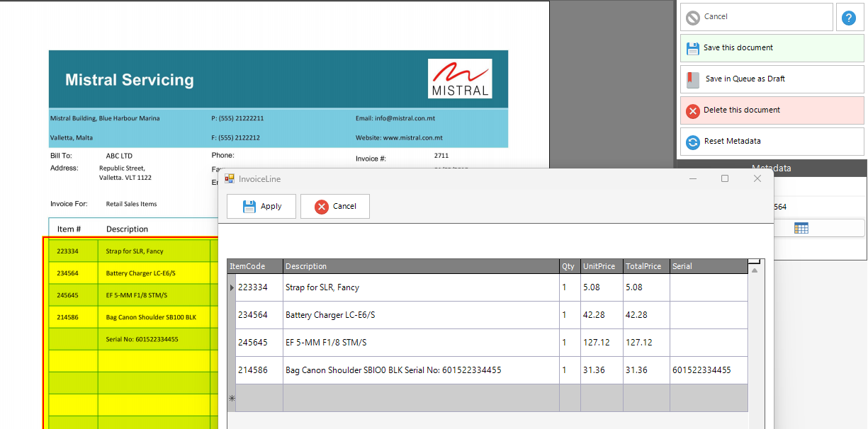This screenshot has width=868, height=429.
Task: Click the top Cancel button in side panel
Action: 756,17
